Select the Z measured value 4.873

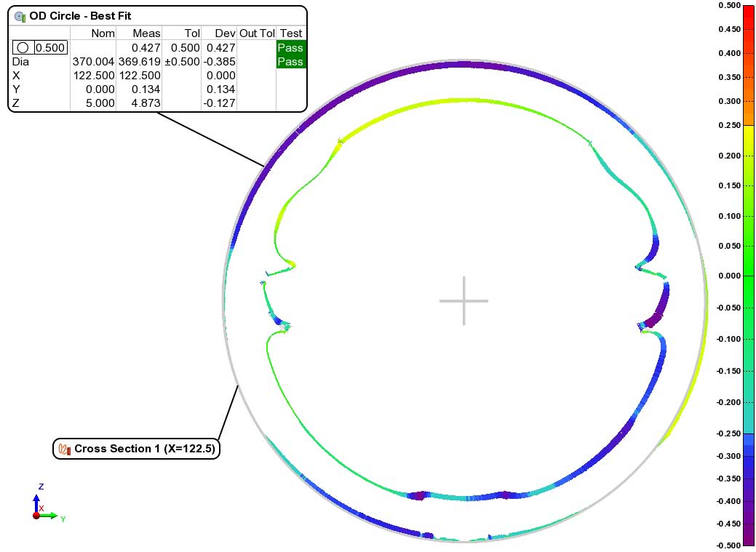click(x=146, y=103)
